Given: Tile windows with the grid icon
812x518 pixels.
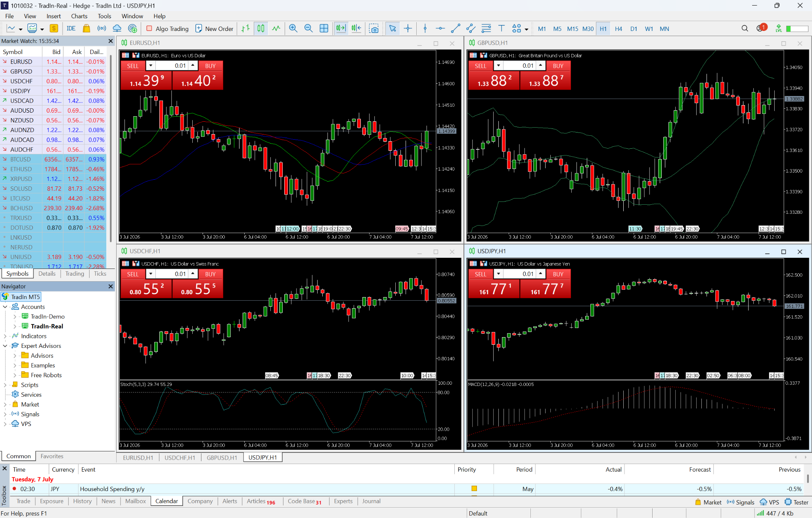Looking at the screenshot, I should 324,29.
